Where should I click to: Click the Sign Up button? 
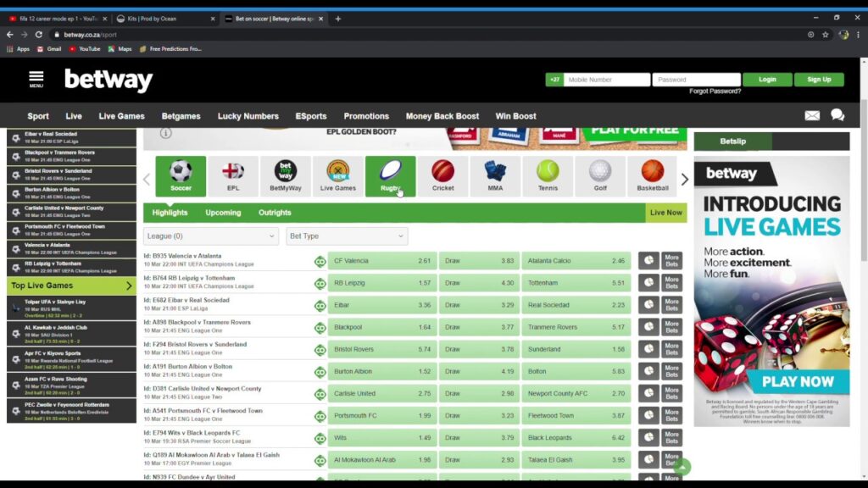point(819,80)
